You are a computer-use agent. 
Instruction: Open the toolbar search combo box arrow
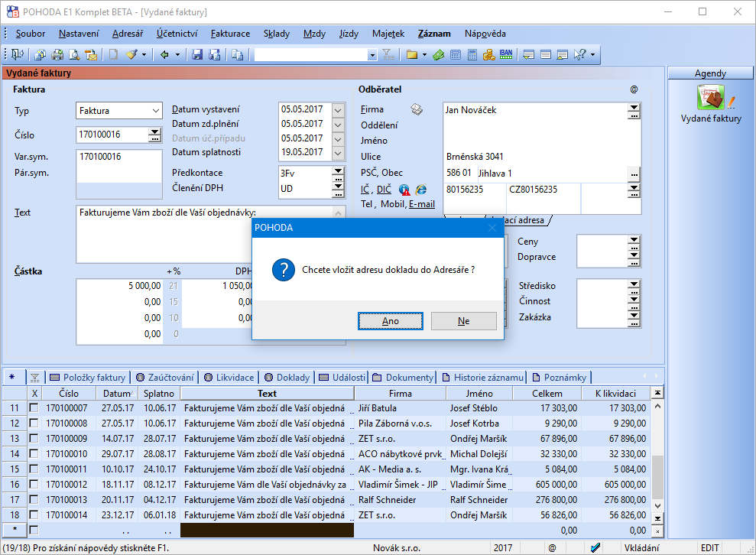(x=372, y=55)
